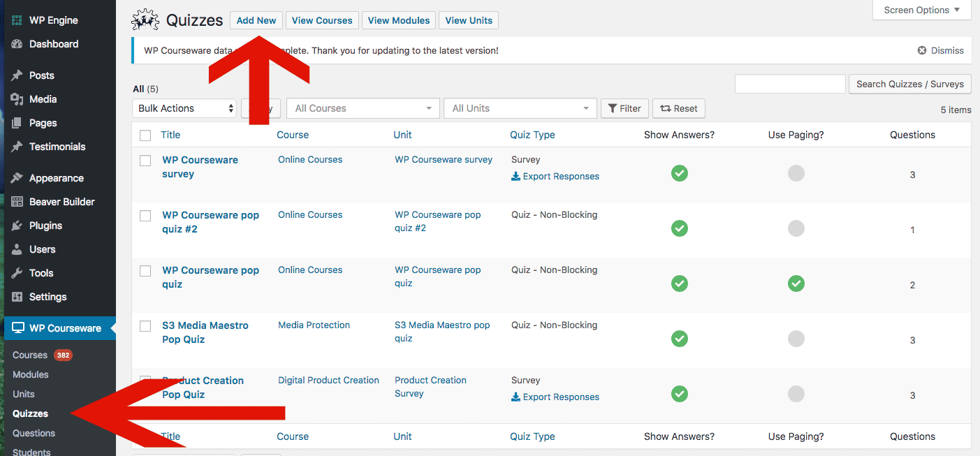Click the View Courses button

pyautogui.click(x=322, y=20)
